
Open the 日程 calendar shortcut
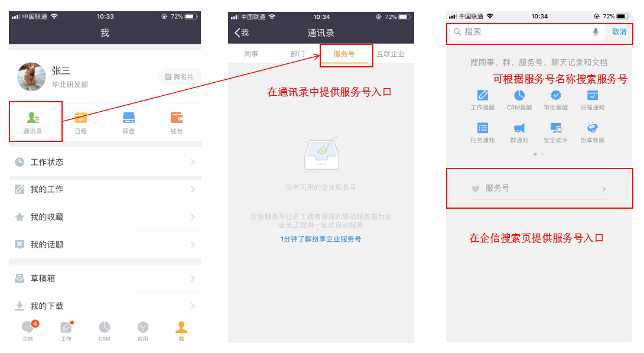click(80, 122)
